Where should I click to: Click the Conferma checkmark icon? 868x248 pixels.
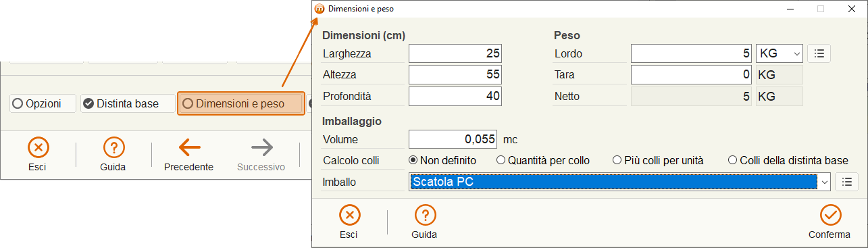point(829,216)
